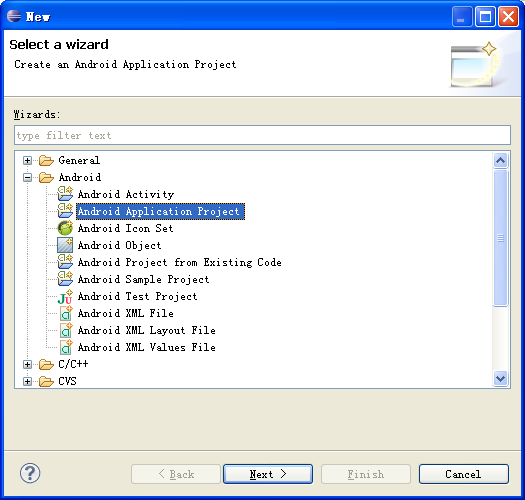Viewport: 525px width, 500px height.
Task: Click the Cancel button
Action: 464,474
